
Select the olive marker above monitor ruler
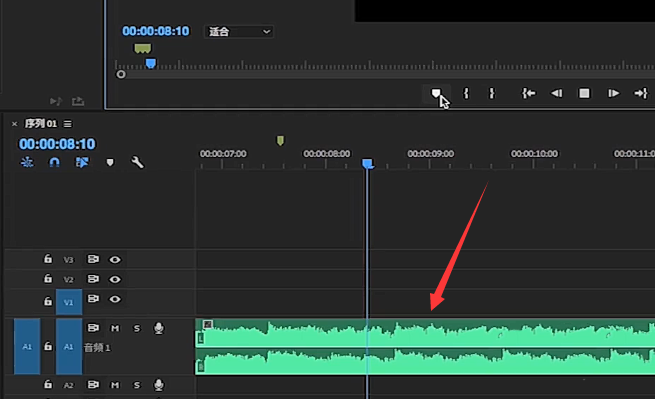pos(142,48)
